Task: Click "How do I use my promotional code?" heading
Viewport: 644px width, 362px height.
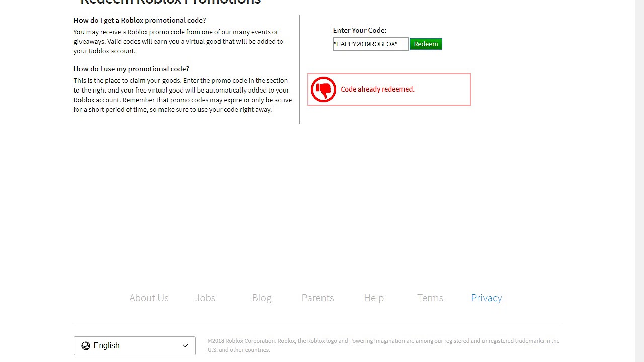Action: [131, 69]
